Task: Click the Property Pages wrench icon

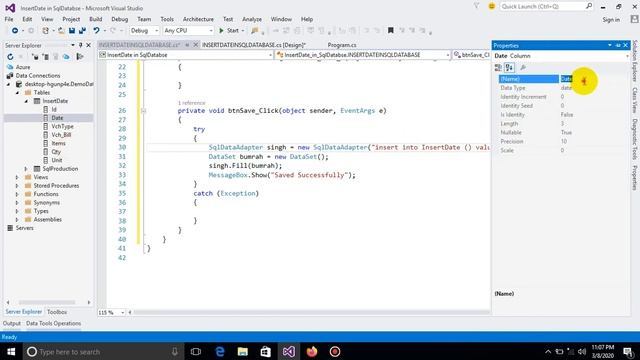Action: point(523,68)
